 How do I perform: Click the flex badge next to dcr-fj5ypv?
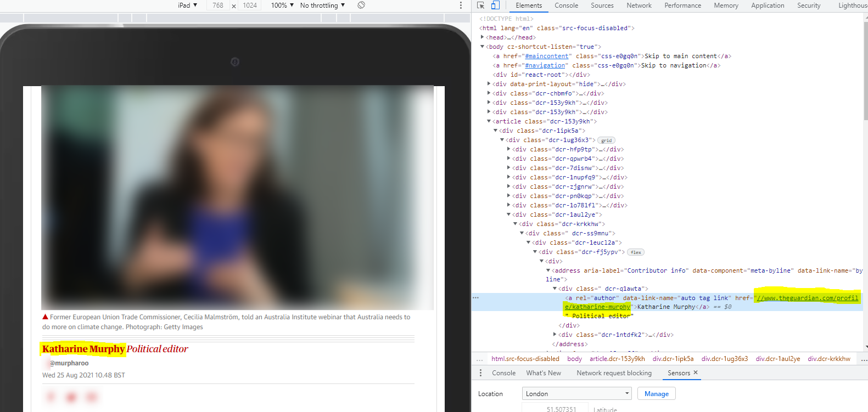(636, 252)
